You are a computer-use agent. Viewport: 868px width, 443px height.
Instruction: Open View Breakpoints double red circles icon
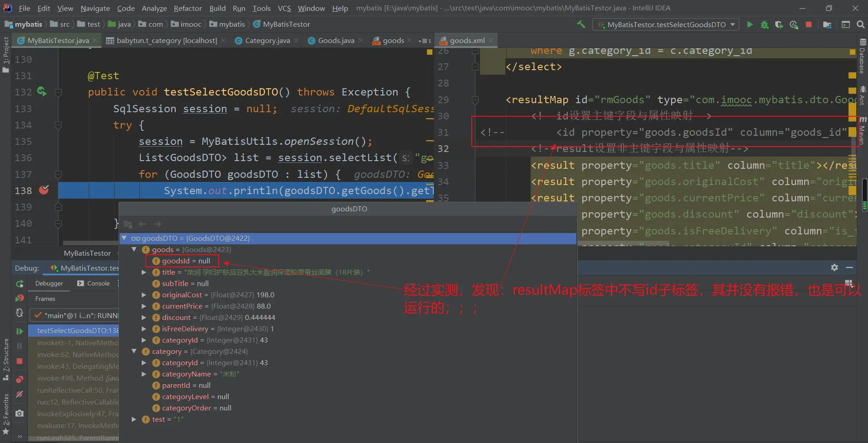[x=19, y=379]
